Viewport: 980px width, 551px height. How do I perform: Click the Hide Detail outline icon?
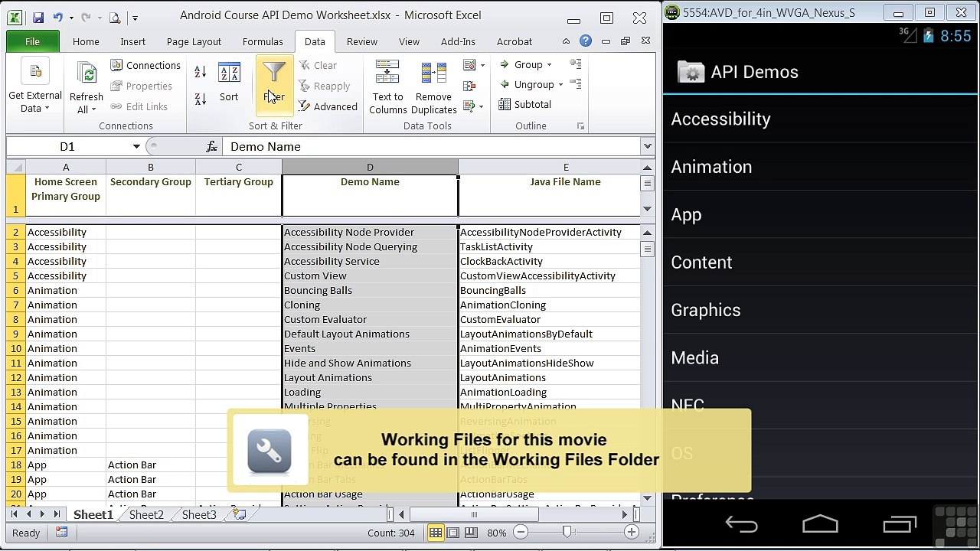pos(576,84)
